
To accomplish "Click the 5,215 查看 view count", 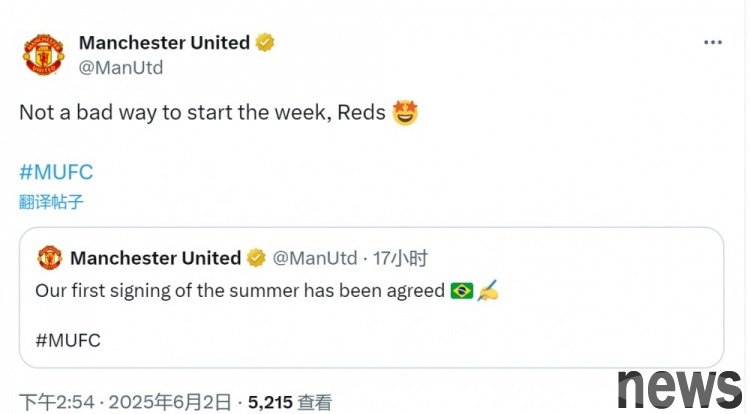I will 289,403.
